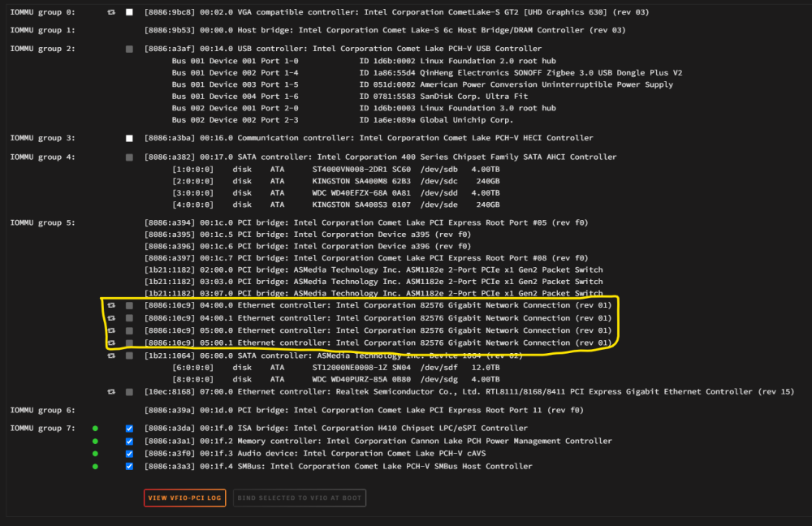Tick checkbox for SATA AHCI controller 00:17.0
Screen dimensions: 812x526
tap(129, 157)
